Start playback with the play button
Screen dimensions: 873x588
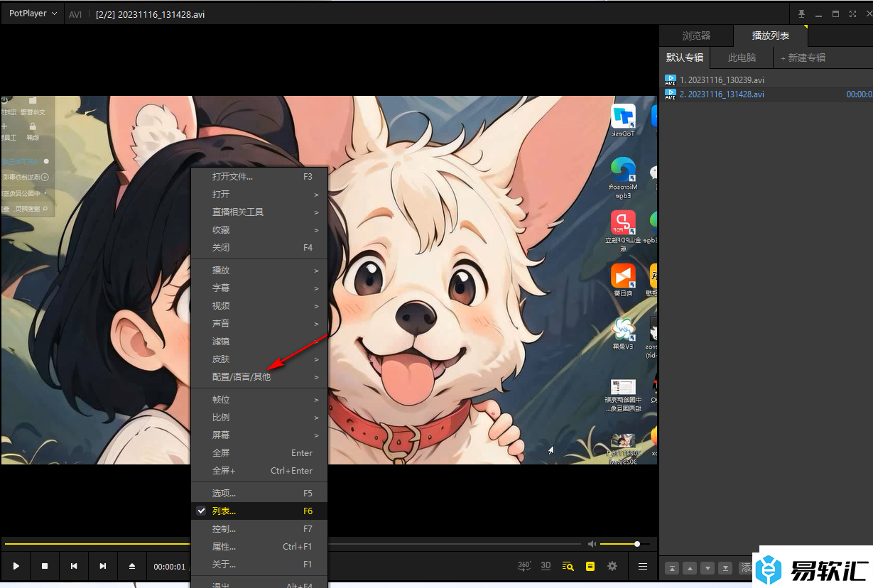point(16,566)
